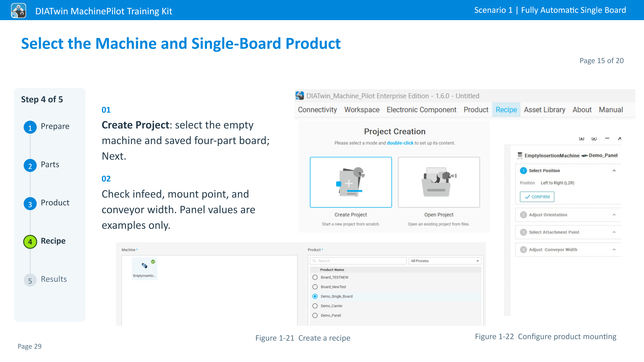Click the DIATwin app icon in the window title bar
This screenshot has width=644, height=362.
[299, 96]
